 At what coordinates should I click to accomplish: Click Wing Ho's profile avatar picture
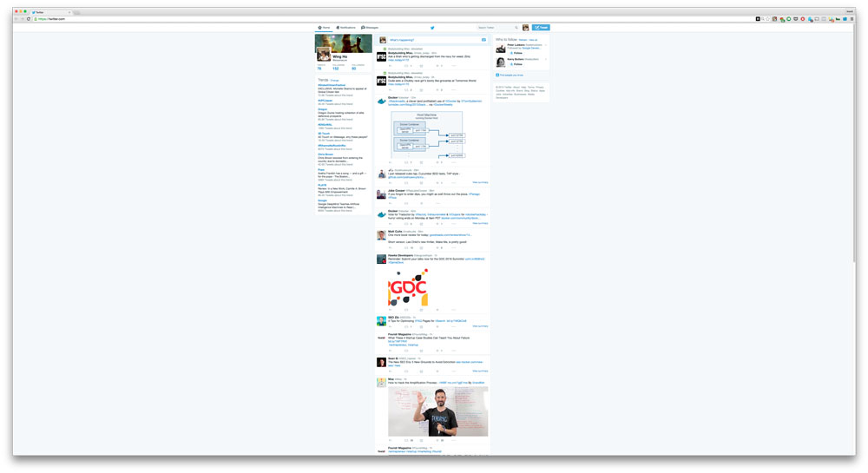click(324, 54)
